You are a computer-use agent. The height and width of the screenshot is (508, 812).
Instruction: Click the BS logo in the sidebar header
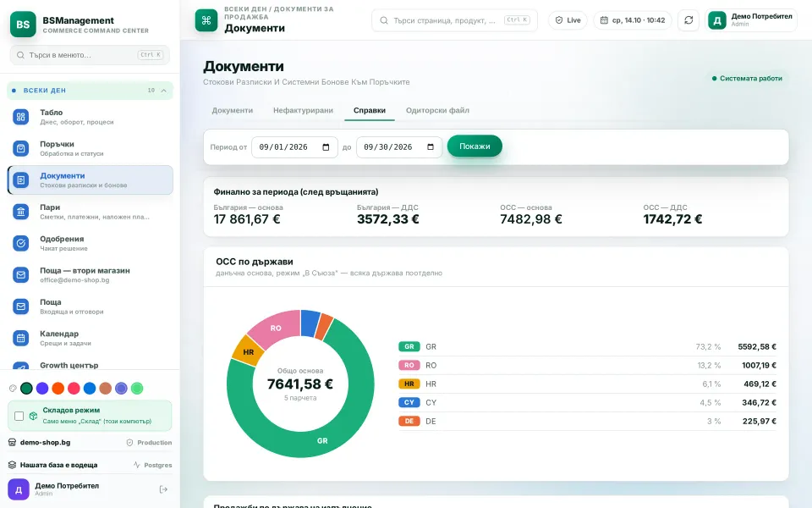pyautogui.click(x=23, y=25)
